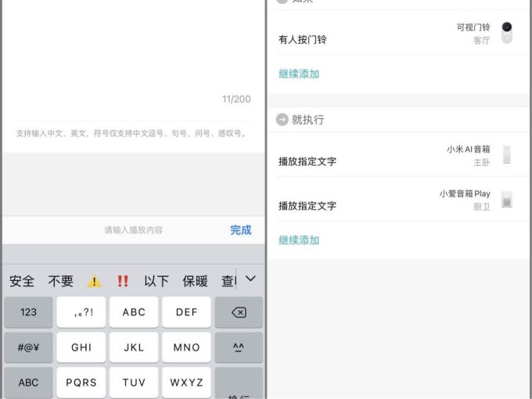The width and height of the screenshot is (532, 399).
Task: Insert the red double exclamation emoji
Action: pyautogui.click(x=123, y=281)
